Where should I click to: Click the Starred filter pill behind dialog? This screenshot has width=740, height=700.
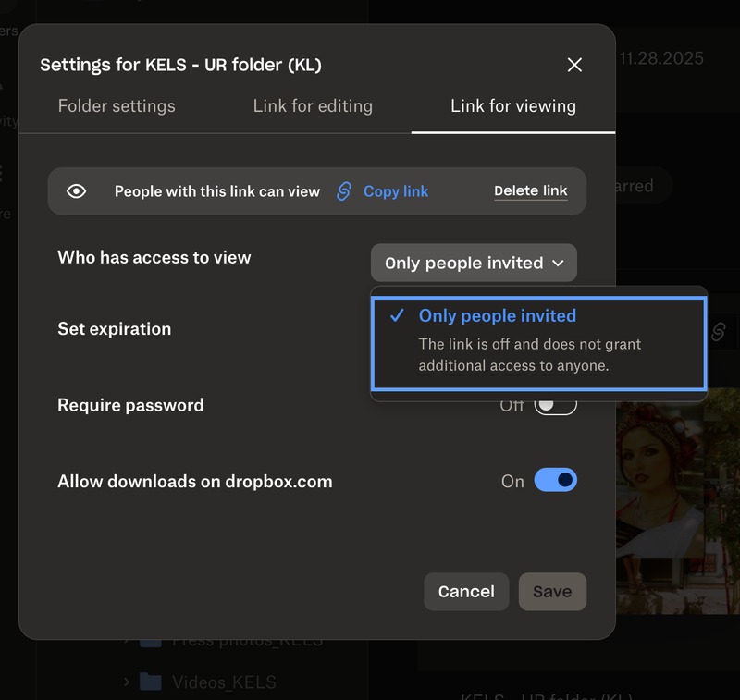pyautogui.click(x=638, y=186)
